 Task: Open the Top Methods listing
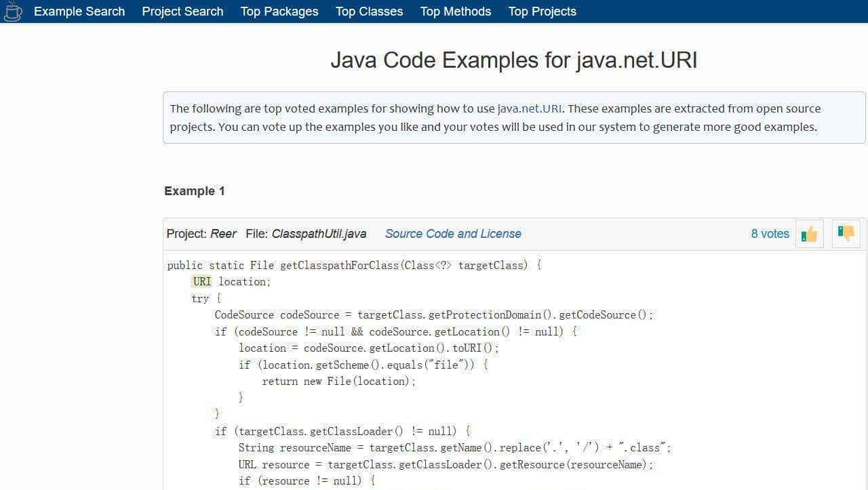[455, 11]
